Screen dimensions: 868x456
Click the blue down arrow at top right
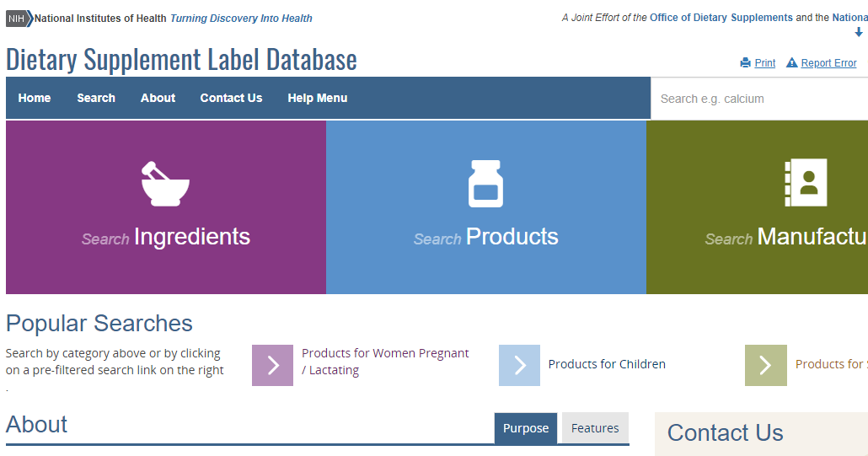[x=859, y=33]
